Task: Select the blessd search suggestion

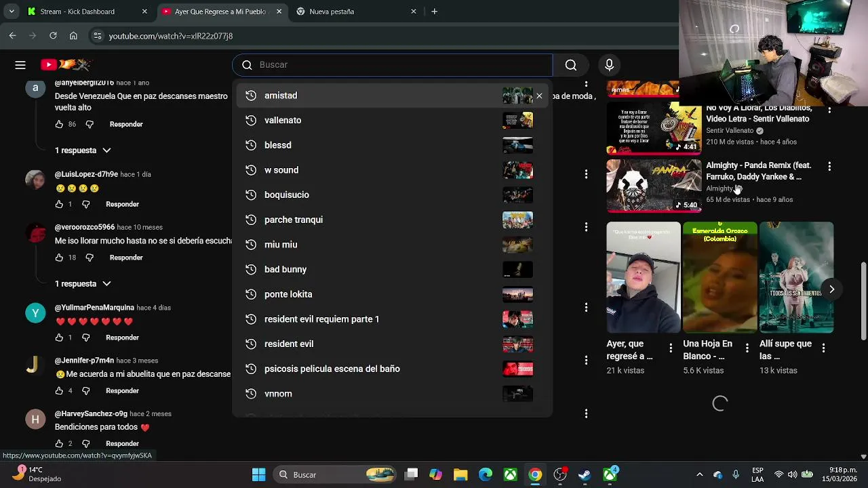Action: click(393, 145)
